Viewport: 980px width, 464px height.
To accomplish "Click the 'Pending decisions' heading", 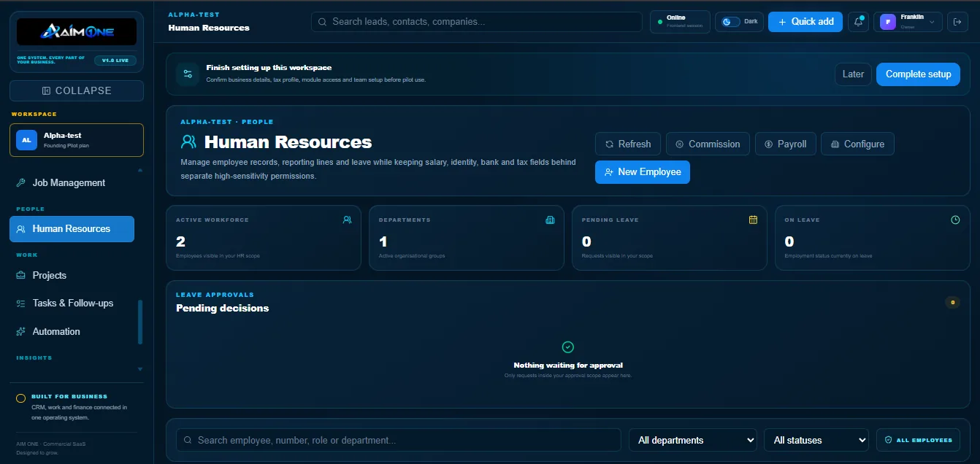I will click(223, 308).
